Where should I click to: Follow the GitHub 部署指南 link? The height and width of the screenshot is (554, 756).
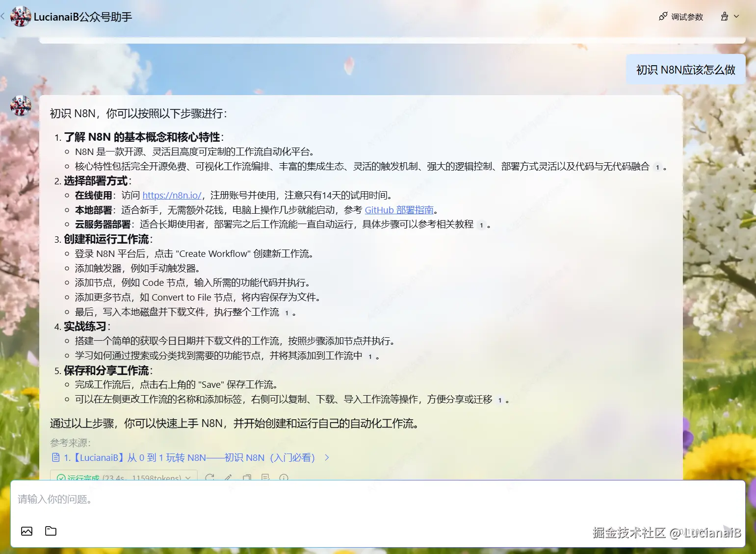click(x=400, y=210)
